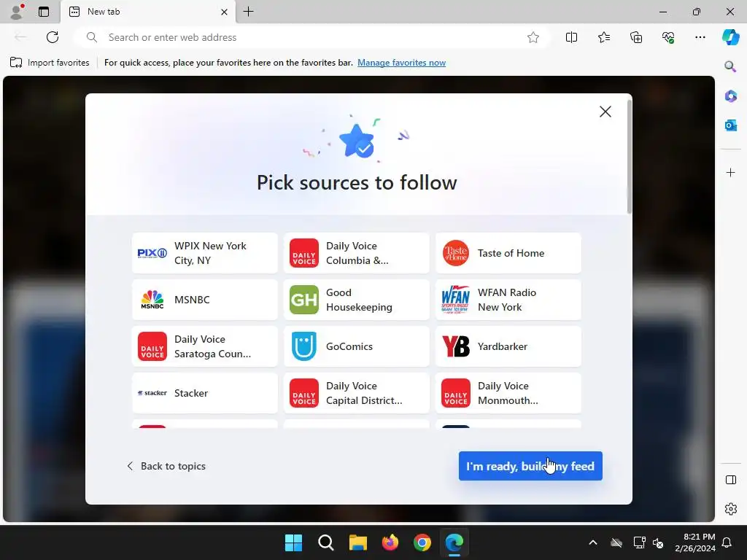The width and height of the screenshot is (747, 560).
Task: Select the New tab browser tab
Action: (147, 12)
